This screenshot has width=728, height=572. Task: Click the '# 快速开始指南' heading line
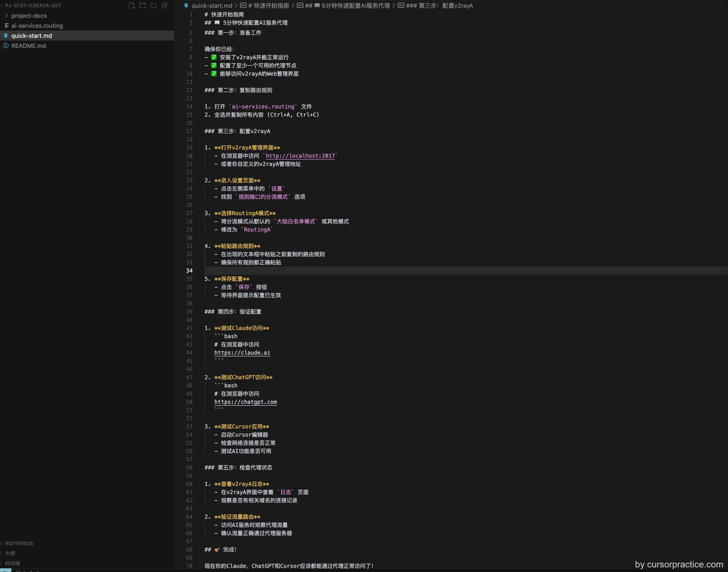click(x=224, y=14)
